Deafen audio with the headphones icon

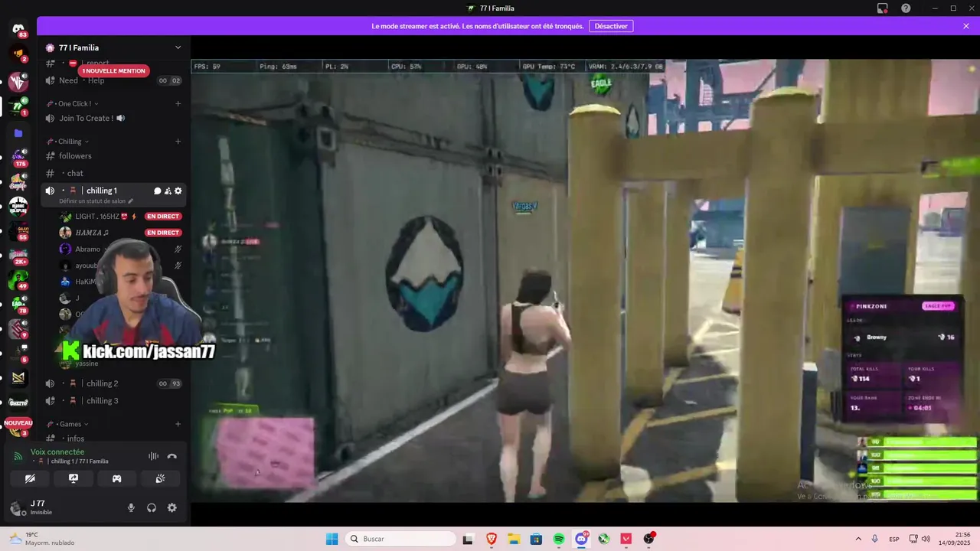152,507
